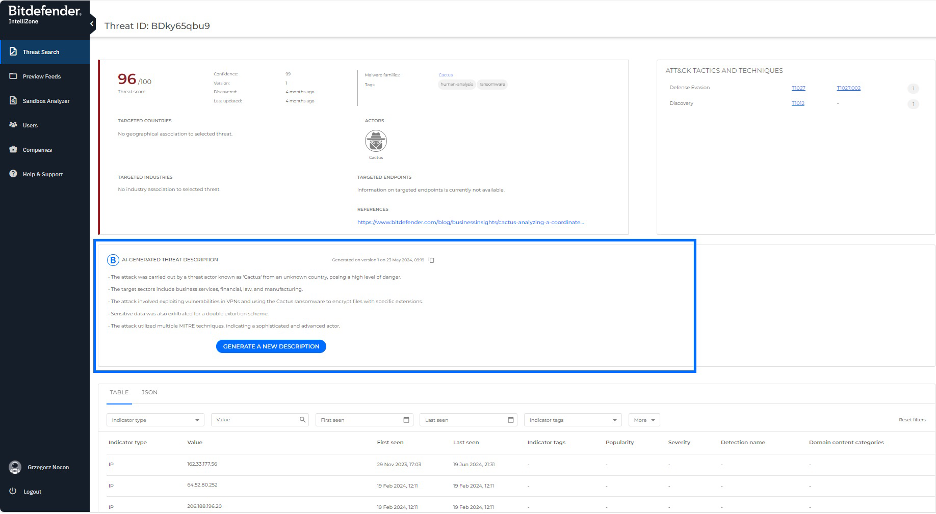936x514 pixels.
Task: Open the Bitdefender blog reference link
Action: coord(470,222)
